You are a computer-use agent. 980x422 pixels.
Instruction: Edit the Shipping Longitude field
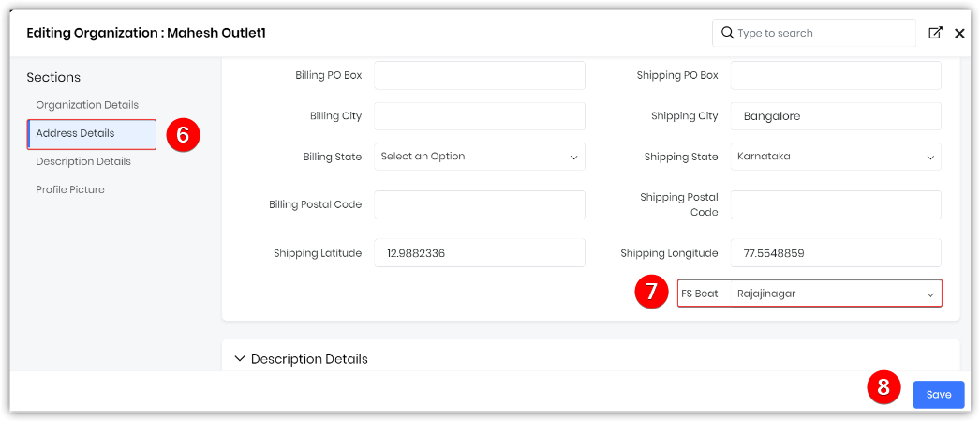coord(835,253)
